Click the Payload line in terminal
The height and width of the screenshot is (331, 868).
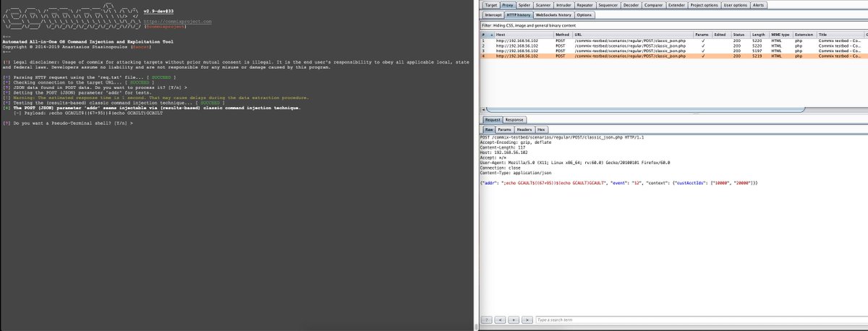coord(87,113)
